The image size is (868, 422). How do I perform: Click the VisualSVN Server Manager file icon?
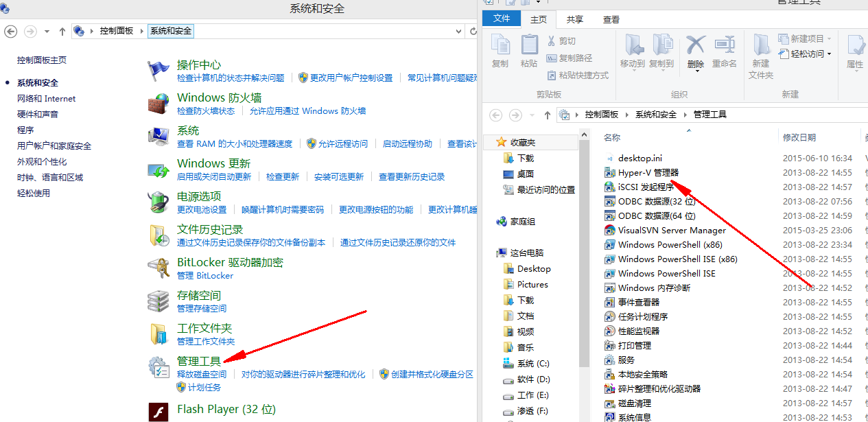(x=609, y=231)
